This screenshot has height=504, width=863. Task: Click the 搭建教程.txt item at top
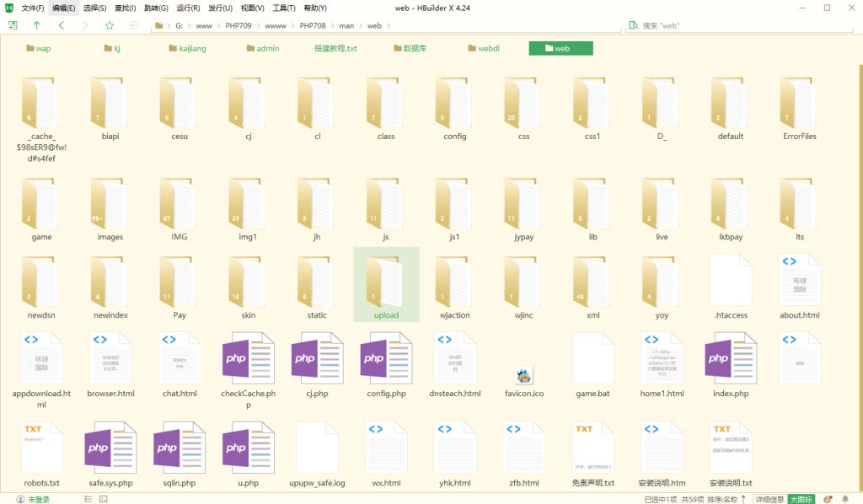[x=335, y=48]
